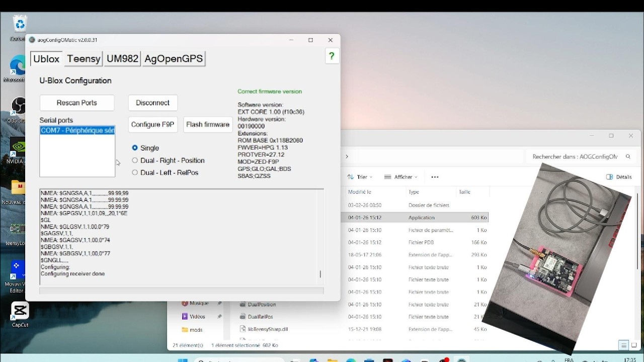Image resolution: width=644 pixels, height=362 pixels.
Task: Click the Disconnect button
Action: (x=152, y=103)
